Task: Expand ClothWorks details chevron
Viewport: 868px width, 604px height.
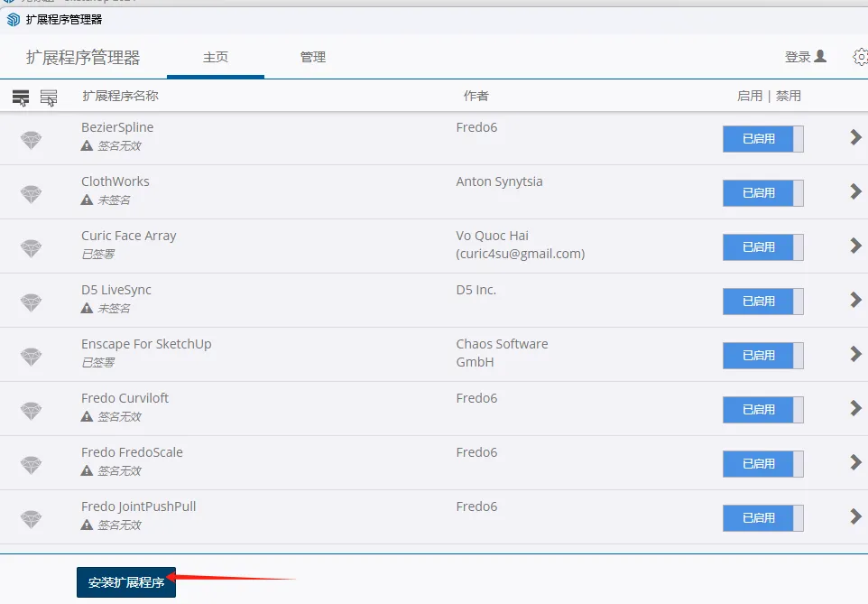Action: pos(856,191)
